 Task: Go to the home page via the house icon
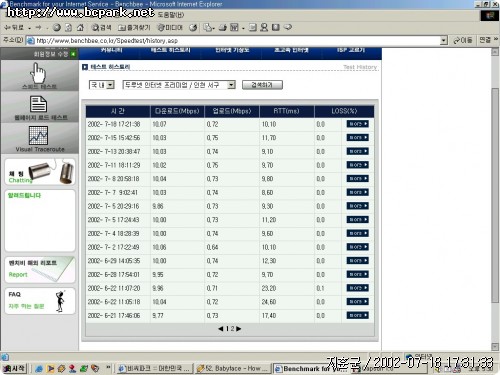click(x=80, y=28)
